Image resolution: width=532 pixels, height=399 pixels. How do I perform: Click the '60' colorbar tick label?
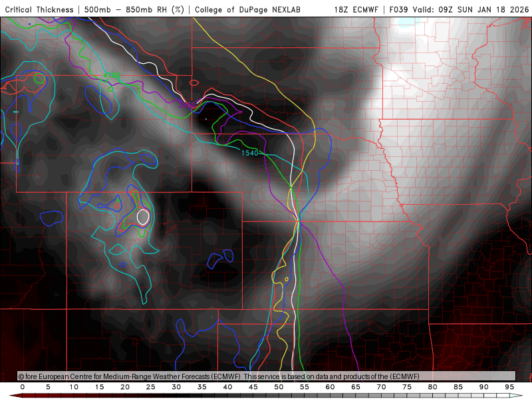point(330,387)
